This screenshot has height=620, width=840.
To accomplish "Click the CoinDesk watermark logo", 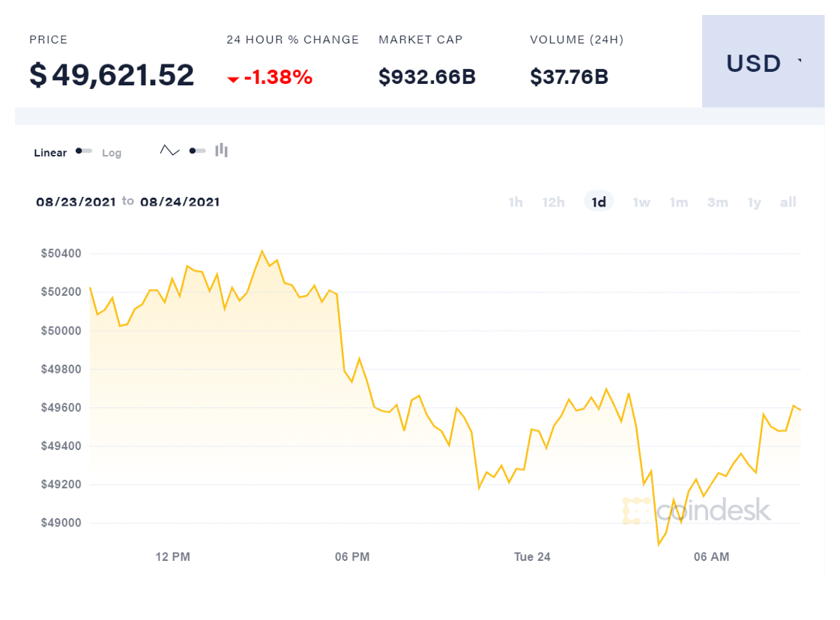I will click(x=697, y=511).
